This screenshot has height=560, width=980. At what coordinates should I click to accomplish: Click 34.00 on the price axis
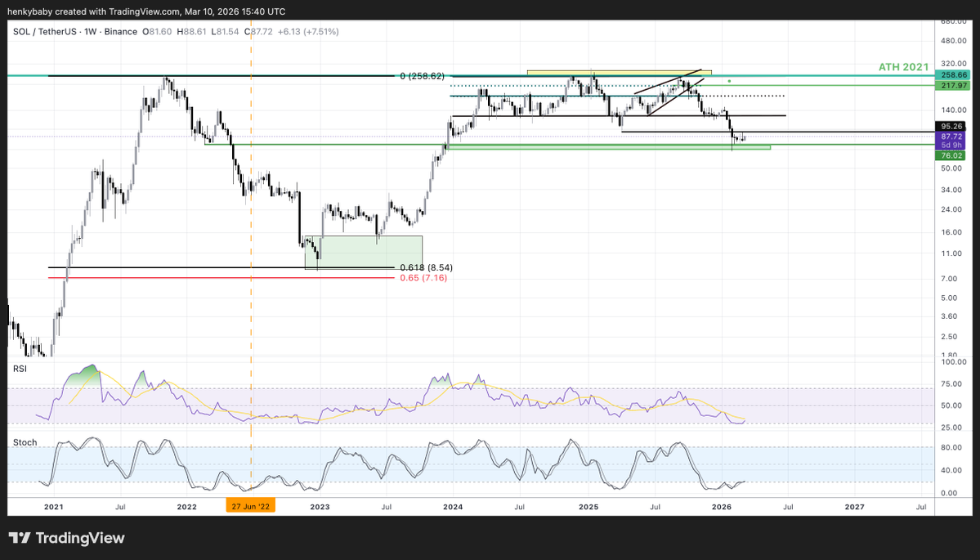[950, 190]
